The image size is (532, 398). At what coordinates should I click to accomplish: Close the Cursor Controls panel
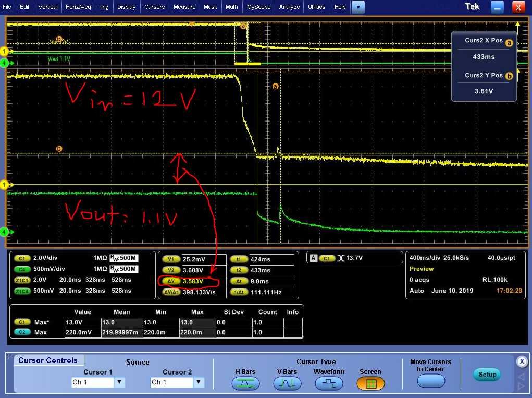[x=522, y=361]
